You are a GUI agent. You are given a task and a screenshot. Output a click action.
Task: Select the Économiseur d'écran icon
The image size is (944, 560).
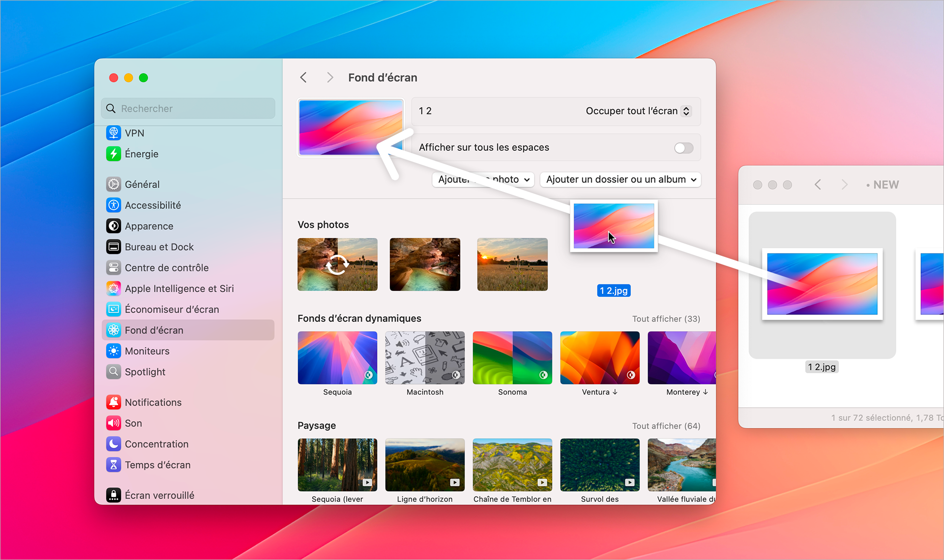114,309
